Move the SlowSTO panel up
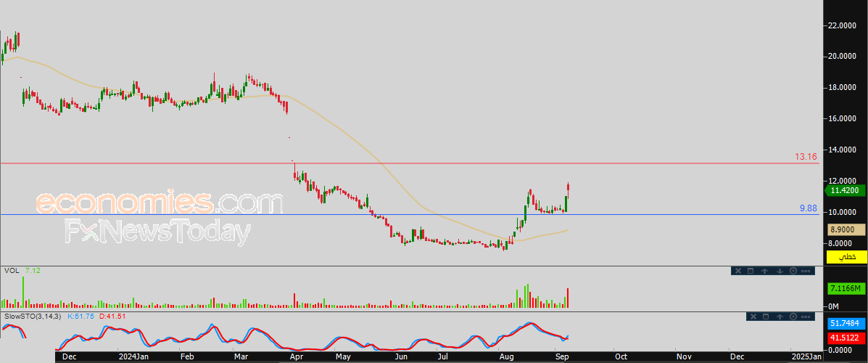 point(780,317)
